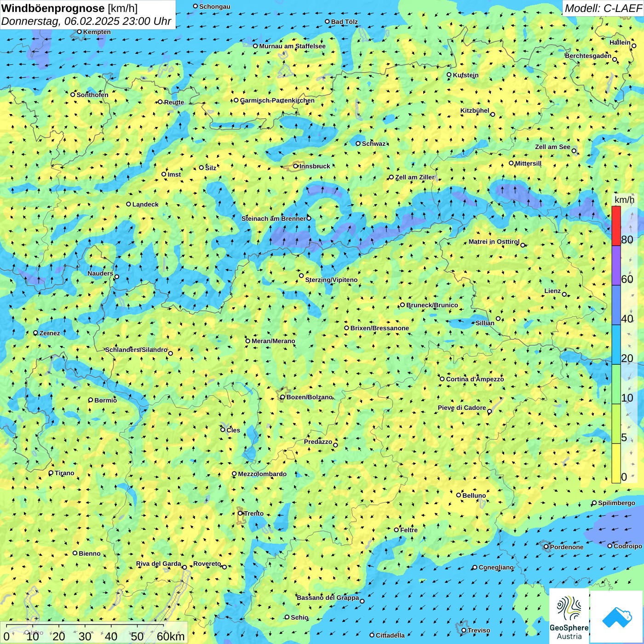Click the Mittersill label

click(x=528, y=163)
